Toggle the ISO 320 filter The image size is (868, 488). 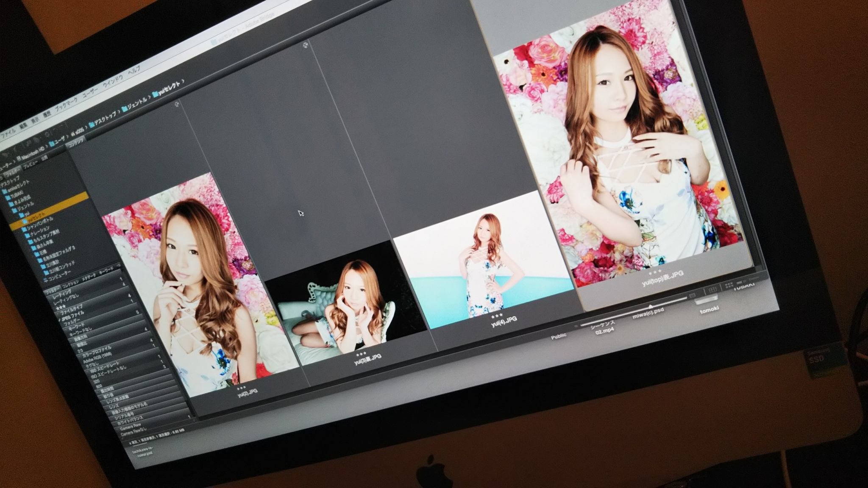96,381
